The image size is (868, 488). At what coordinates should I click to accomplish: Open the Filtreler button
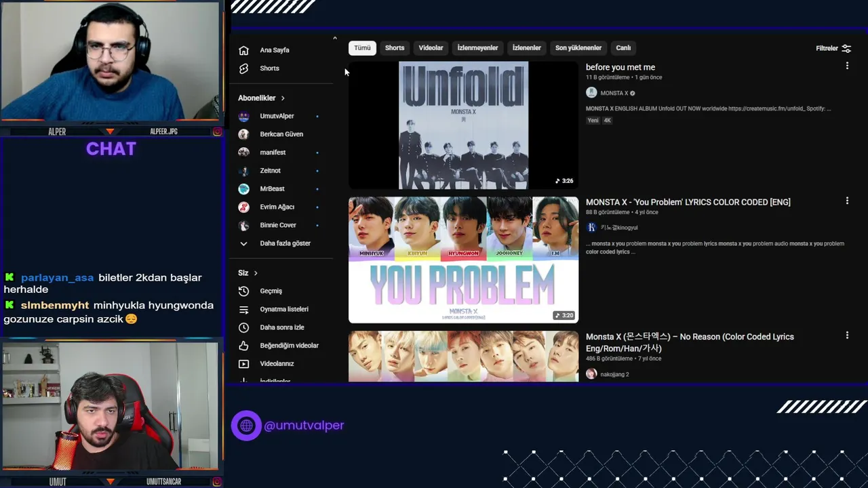[833, 49]
